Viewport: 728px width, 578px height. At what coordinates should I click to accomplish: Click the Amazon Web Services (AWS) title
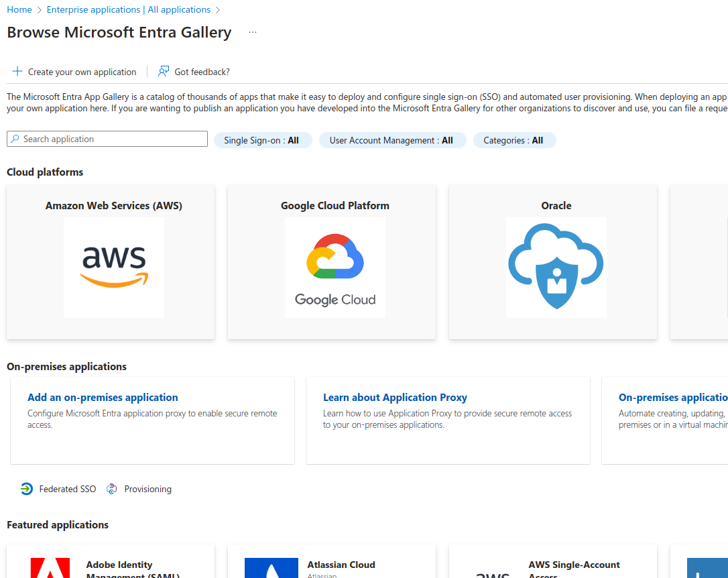click(114, 206)
